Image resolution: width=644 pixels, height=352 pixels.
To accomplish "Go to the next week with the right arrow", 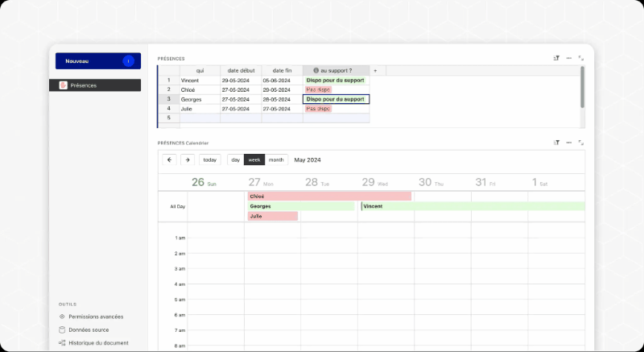I will tap(188, 159).
